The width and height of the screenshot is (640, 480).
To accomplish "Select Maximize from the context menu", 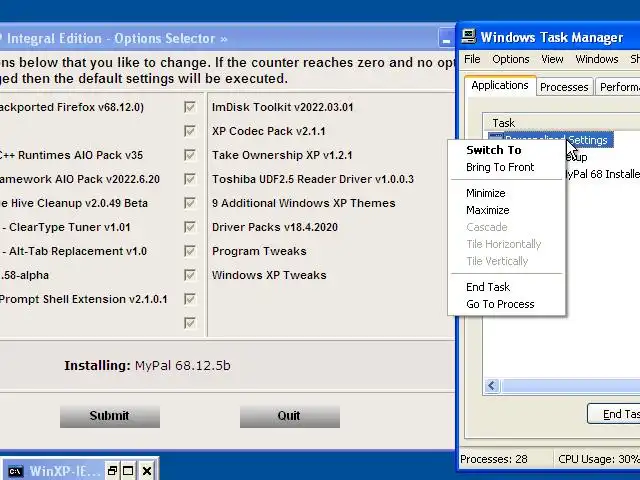I will tap(487, 210).
